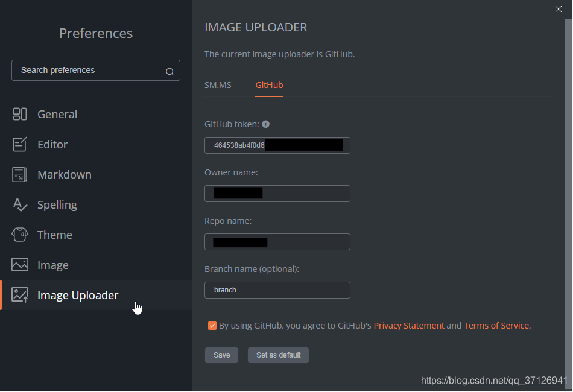Click the Theme shirt icon
This screenshot has height=392, width=573.
tap(20, 235)
